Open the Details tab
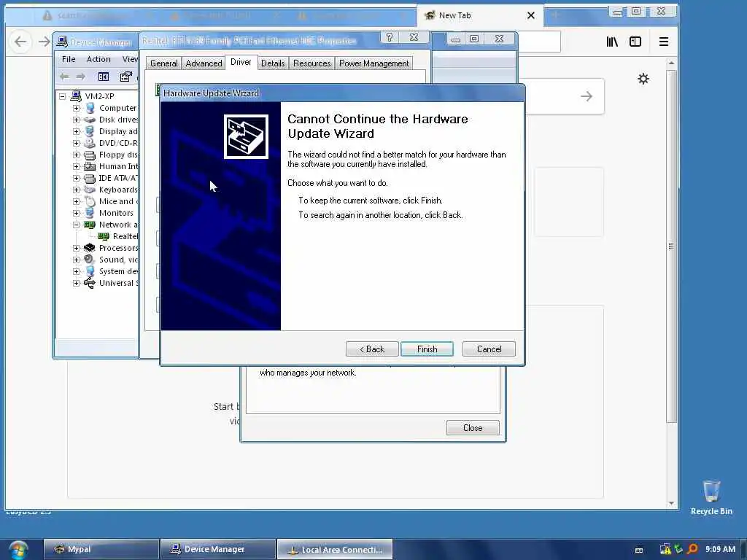The width and height of the screenshot is (747, 560). point(273,63)
